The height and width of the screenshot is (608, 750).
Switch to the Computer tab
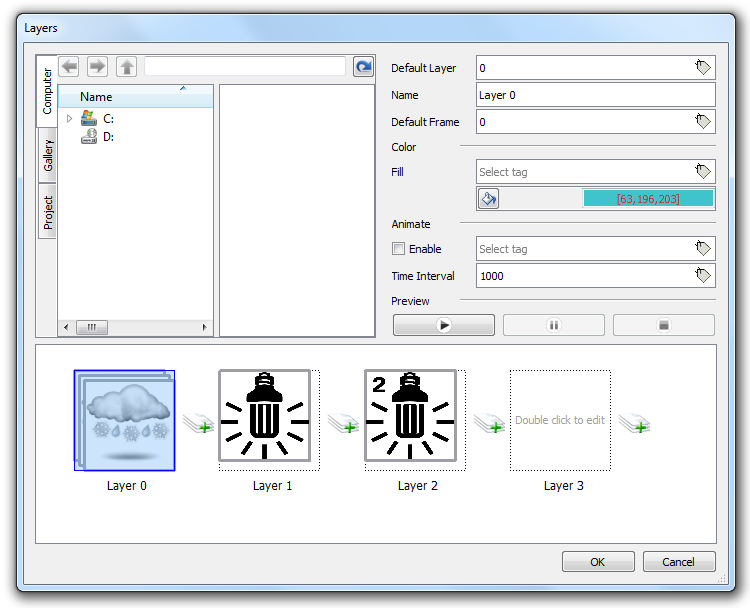[47, 91]
